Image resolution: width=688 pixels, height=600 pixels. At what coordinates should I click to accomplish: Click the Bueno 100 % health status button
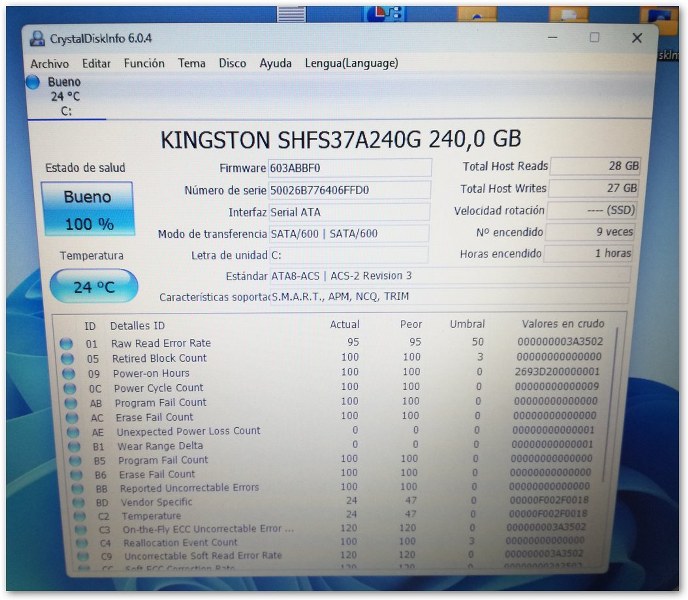88,209
